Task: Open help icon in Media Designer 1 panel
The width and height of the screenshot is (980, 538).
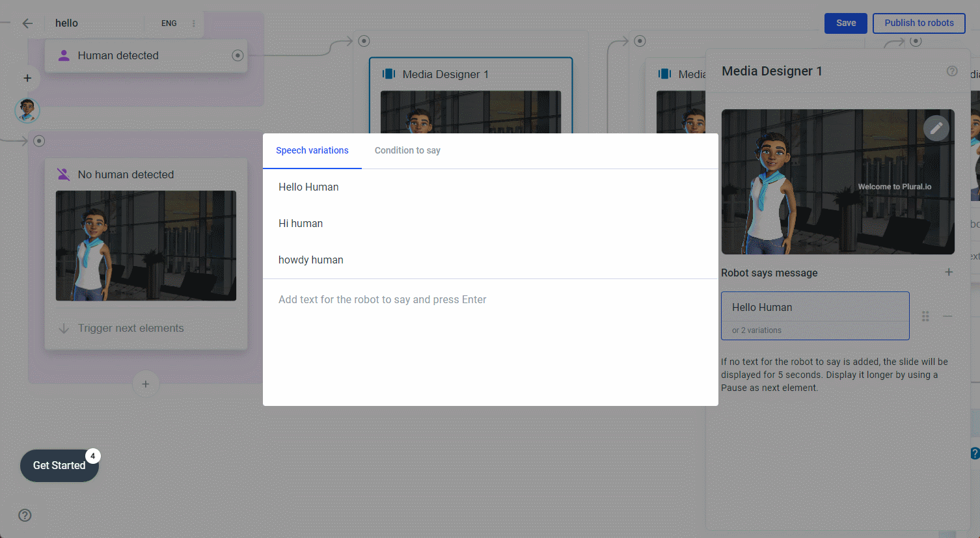Action: (952, 71)
